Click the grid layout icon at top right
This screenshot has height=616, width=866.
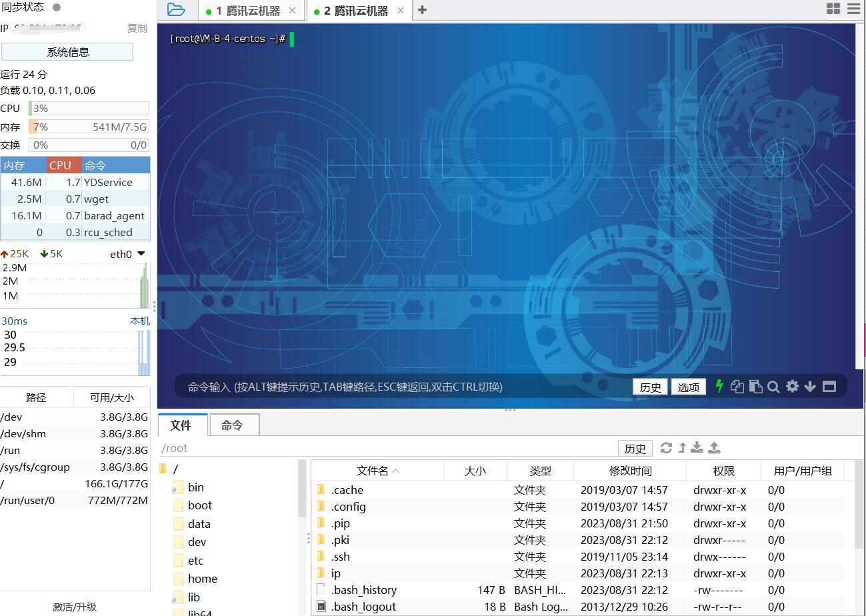point(833,9)
